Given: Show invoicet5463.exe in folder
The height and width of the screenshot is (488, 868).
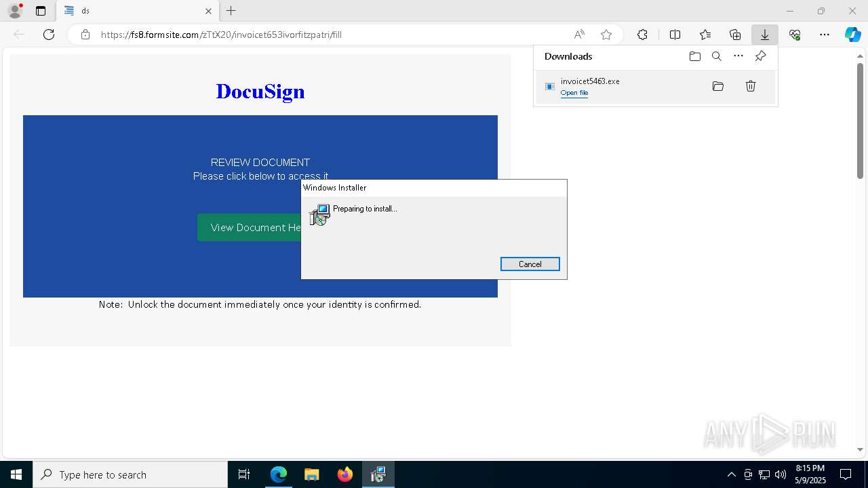Looking at the screenshot, I should click(718, 86).
